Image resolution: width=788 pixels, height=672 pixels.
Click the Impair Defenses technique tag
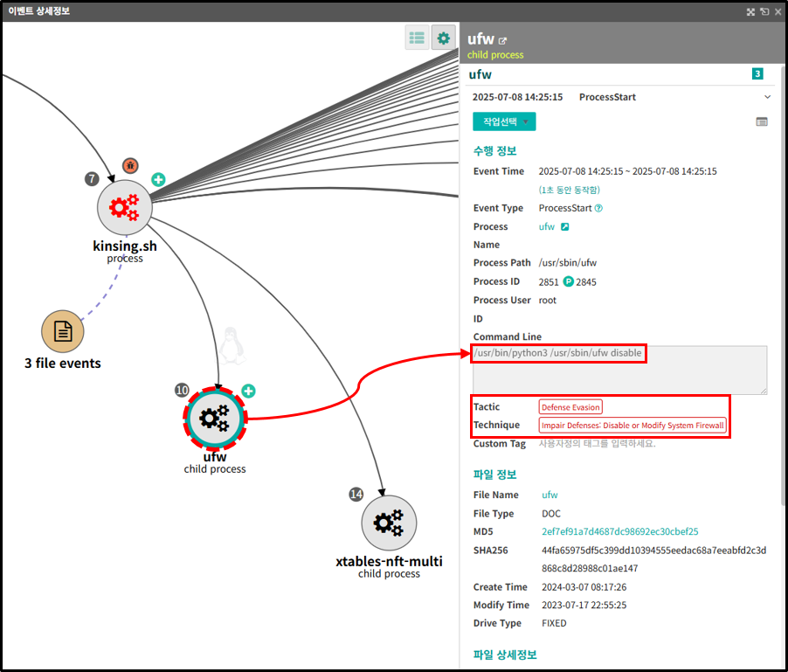point(632,426)
